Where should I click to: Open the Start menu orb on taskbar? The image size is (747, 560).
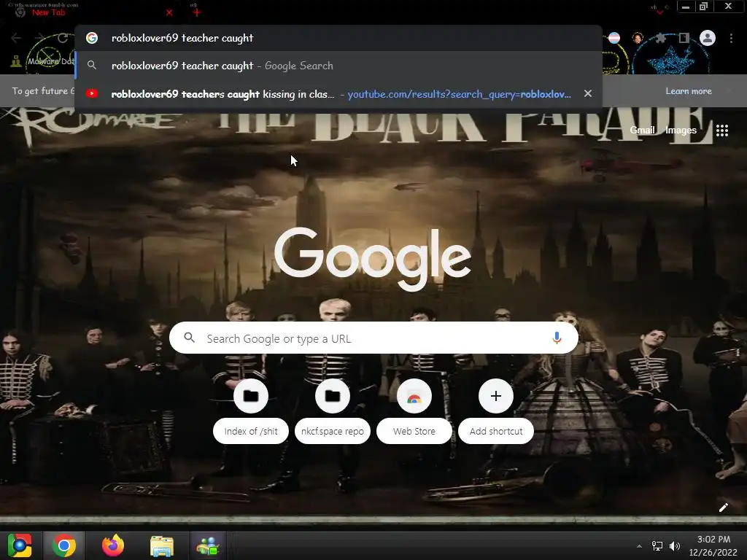[20, 545]
